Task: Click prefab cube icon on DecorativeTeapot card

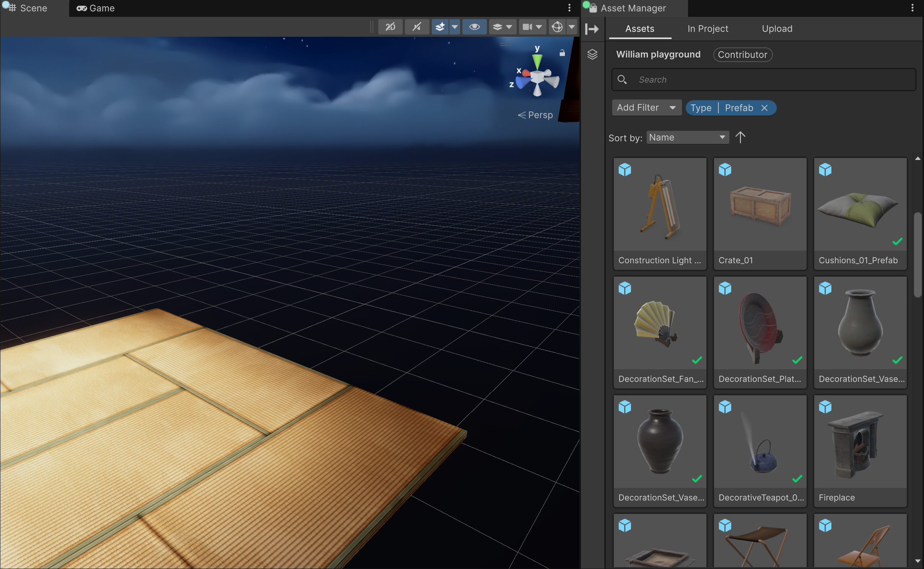Action: click(x=725, y=407)
